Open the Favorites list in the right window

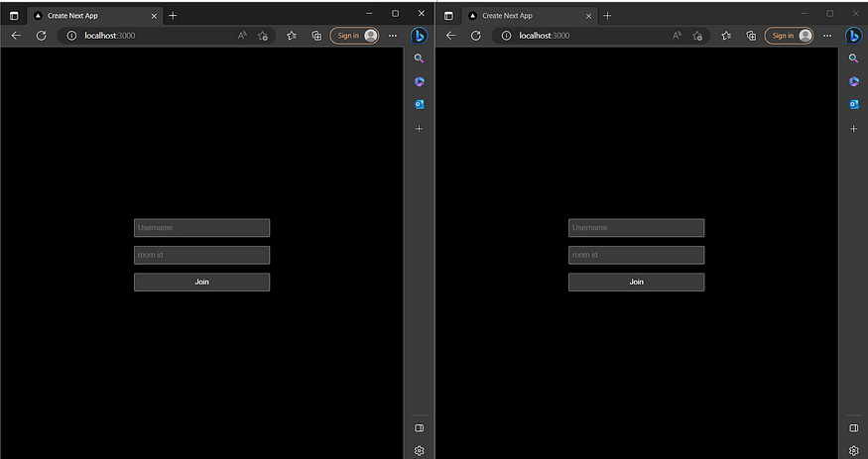[726, 36]
